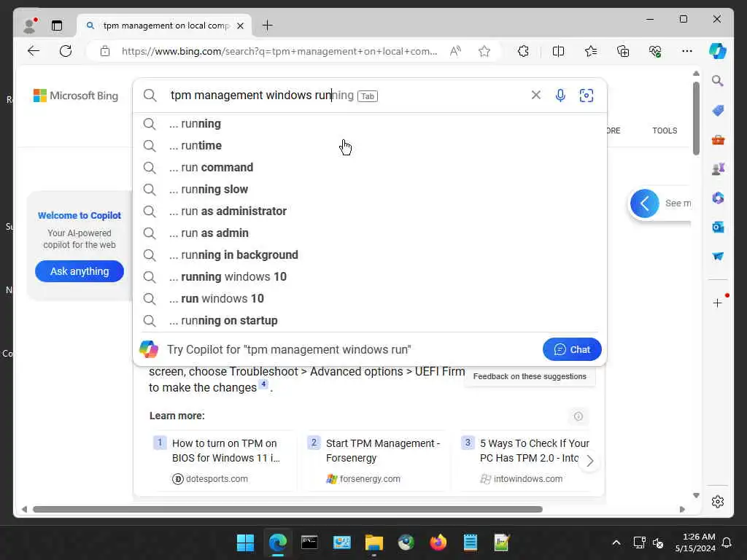Refresh the Bing page
Image resolution: width=747 pixels, height=560 pixels.
click(x=66, y=51)
